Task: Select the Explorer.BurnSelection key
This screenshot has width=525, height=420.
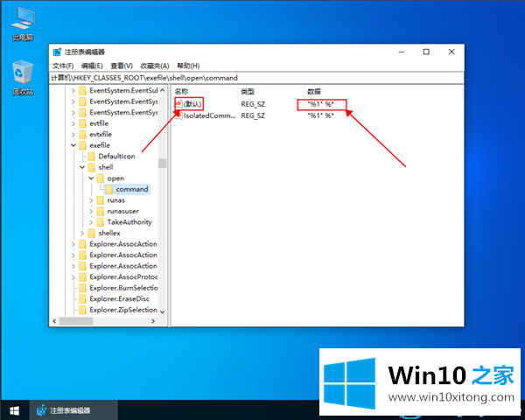Action: coord(123,288)
